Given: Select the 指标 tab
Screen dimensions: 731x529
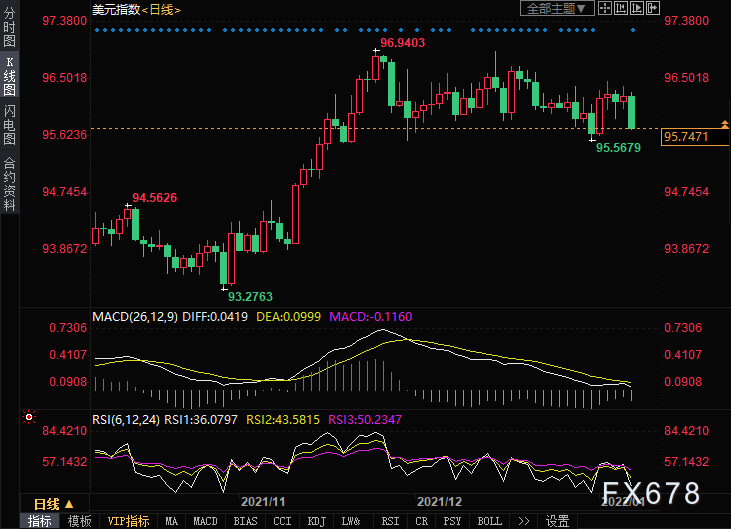Looking at the screenshot, I should click(40, 521).
